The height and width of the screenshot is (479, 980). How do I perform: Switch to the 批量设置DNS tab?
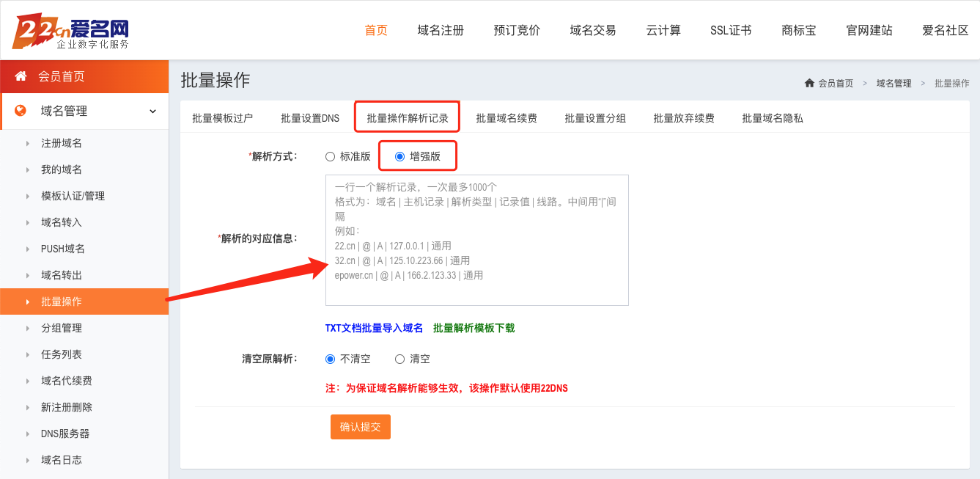(x=310, y=118)
